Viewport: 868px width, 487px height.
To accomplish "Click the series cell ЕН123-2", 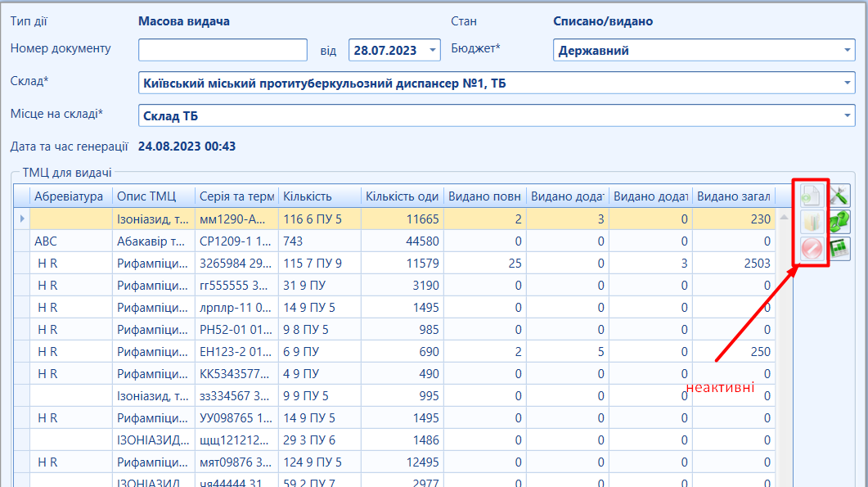I will 236,352.
